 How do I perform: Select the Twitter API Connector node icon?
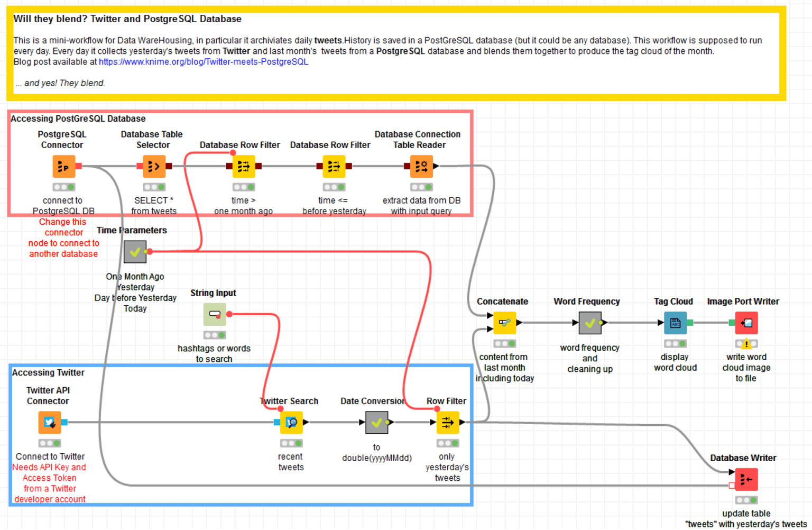[x=50, y=423]
